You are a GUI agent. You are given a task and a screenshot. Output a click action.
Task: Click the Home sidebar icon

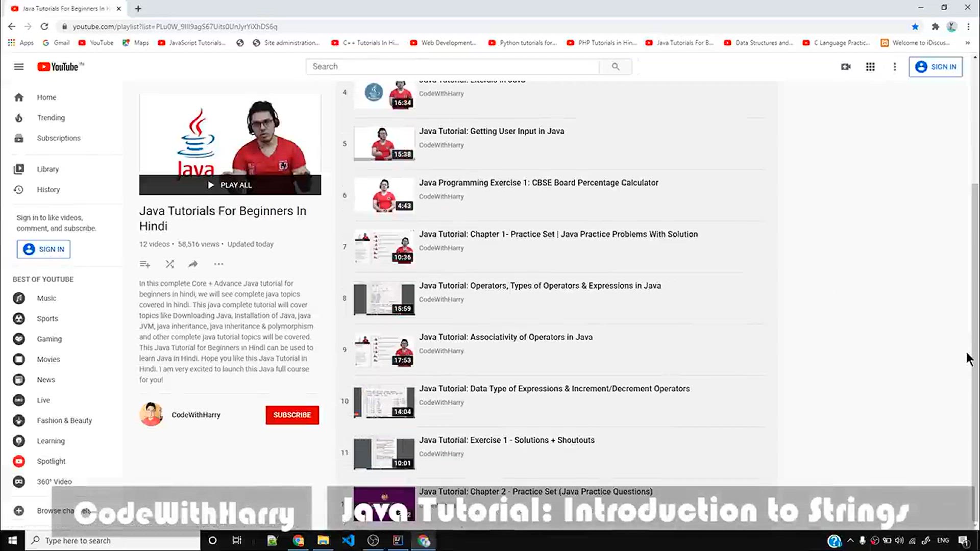point(19,97)
